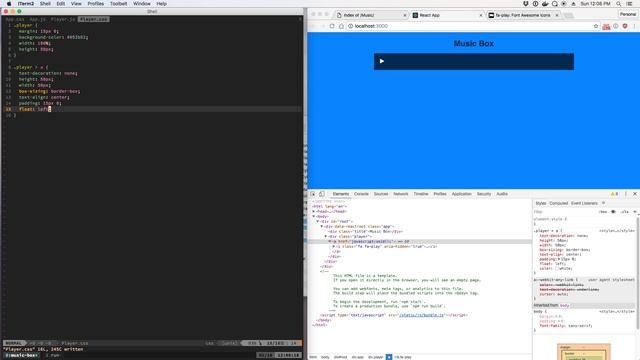The height and width of the screenshot is (360, 640).
Task: Close the React App browser tab
Action: 481,15
